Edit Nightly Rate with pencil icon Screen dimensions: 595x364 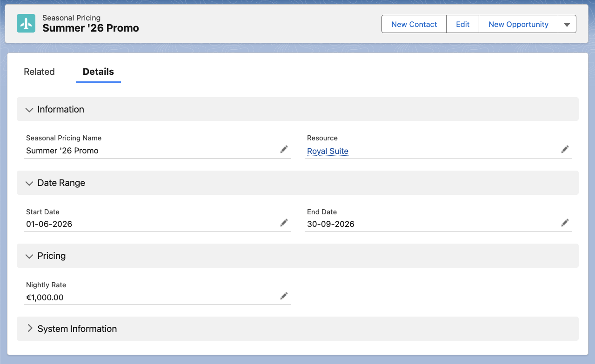pos(284,296)
